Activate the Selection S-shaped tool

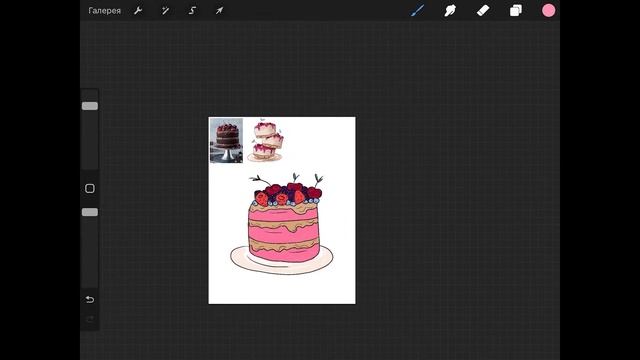192,11
